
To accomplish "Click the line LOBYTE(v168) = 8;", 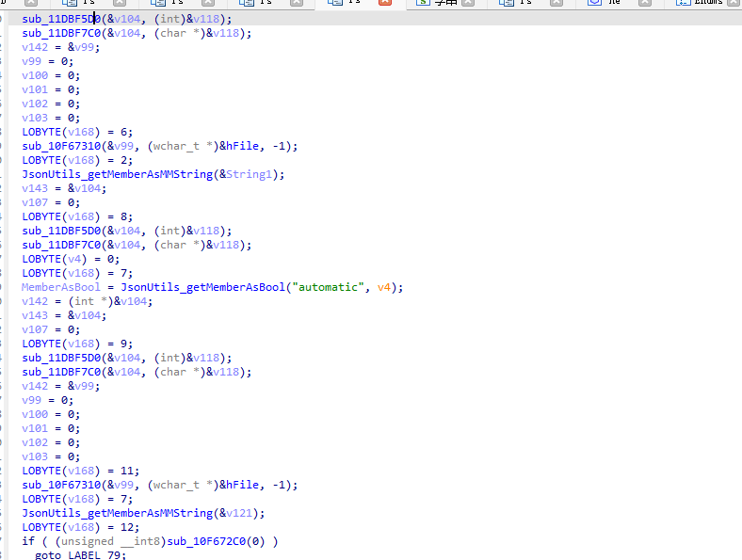I will click(77, 216).
